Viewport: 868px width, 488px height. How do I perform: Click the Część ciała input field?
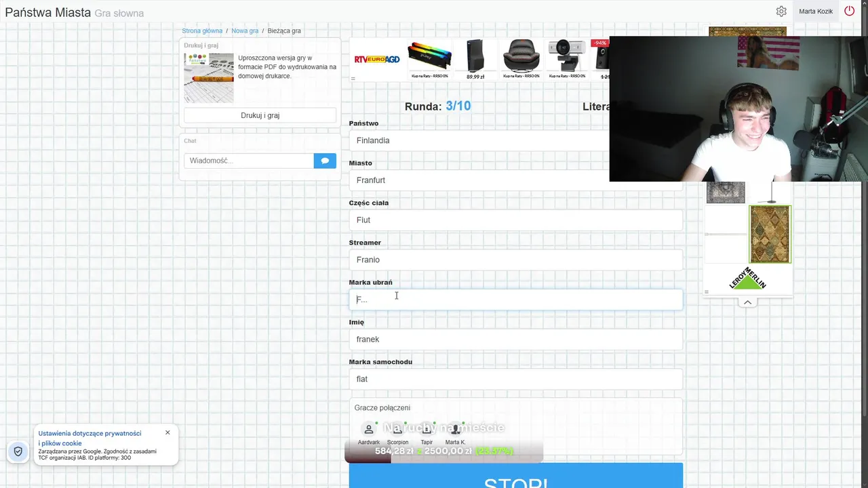pos(516,220)
